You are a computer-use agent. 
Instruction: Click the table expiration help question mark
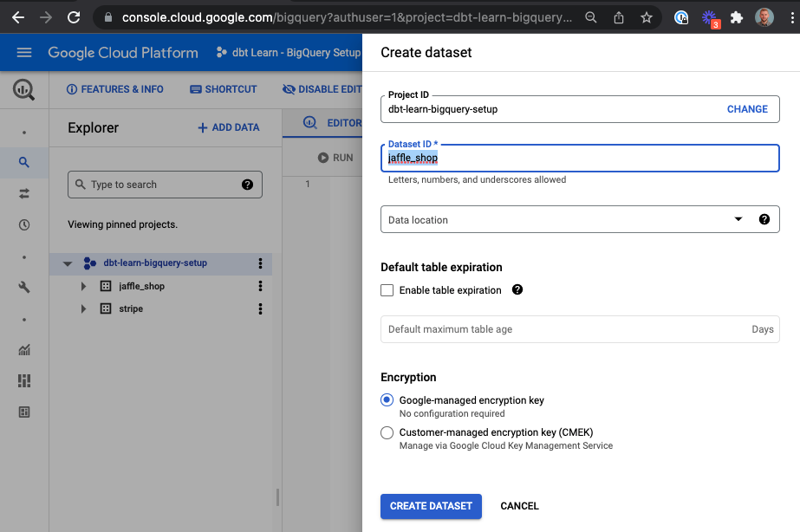(x=517, y=290)
